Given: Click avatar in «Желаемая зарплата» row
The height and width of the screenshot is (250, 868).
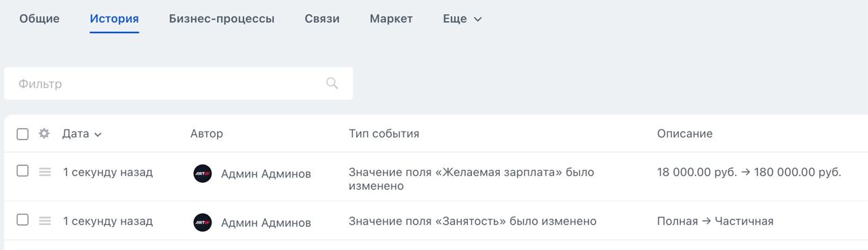Looking at the screenshot, I should (x=203, y=173).
